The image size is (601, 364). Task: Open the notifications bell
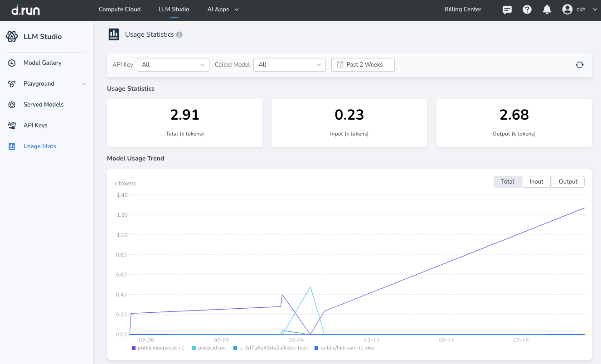pos(547,10)
